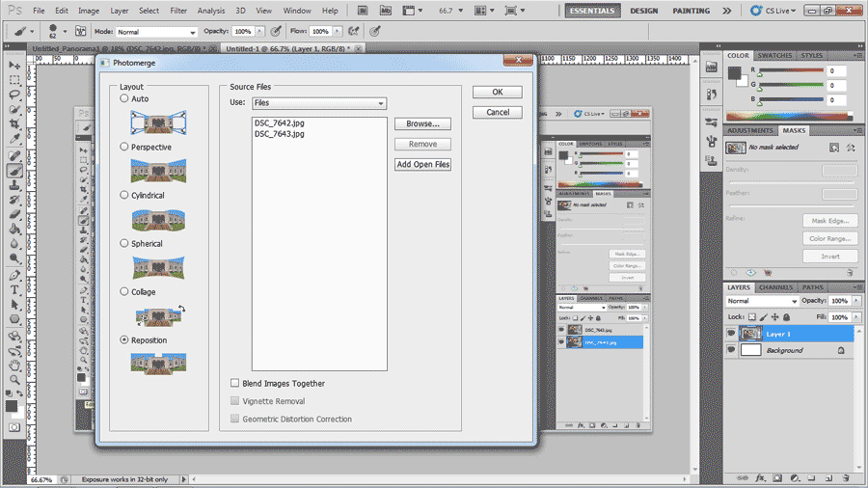Open the Layers panel Fill arrow

(x=856, y=317)
